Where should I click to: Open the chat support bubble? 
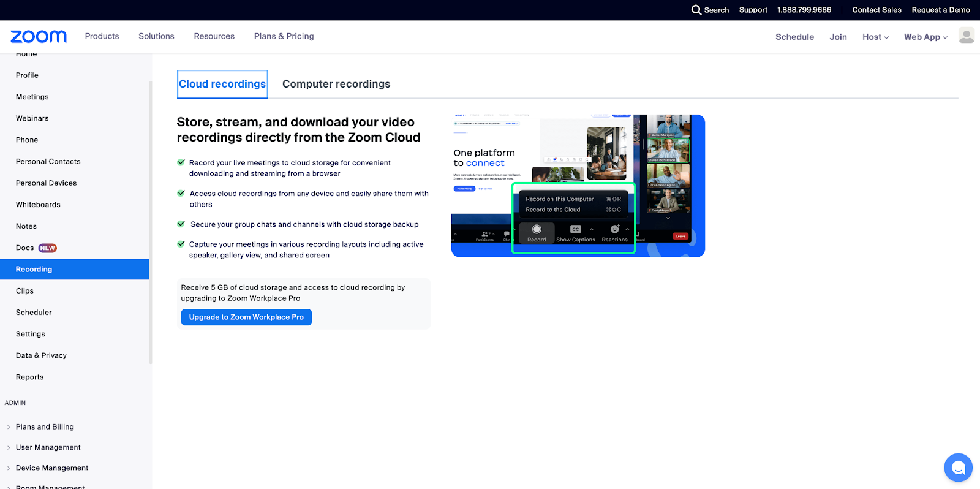point(959,468)
